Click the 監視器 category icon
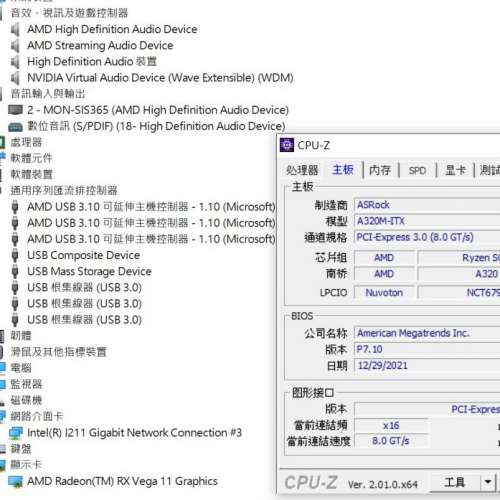Viewport: 500px width, 500px height. tap(3, 384)
